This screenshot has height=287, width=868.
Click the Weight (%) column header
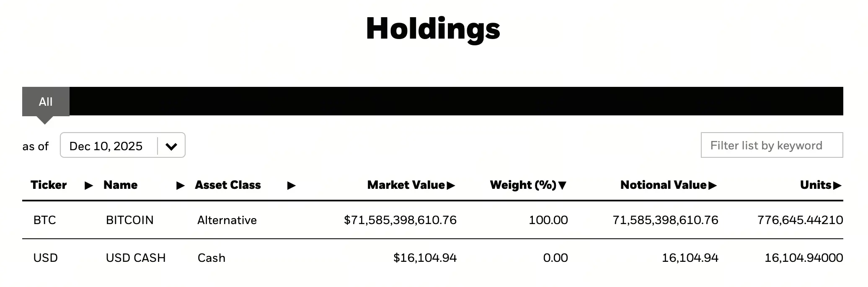(x=523, y=185)
